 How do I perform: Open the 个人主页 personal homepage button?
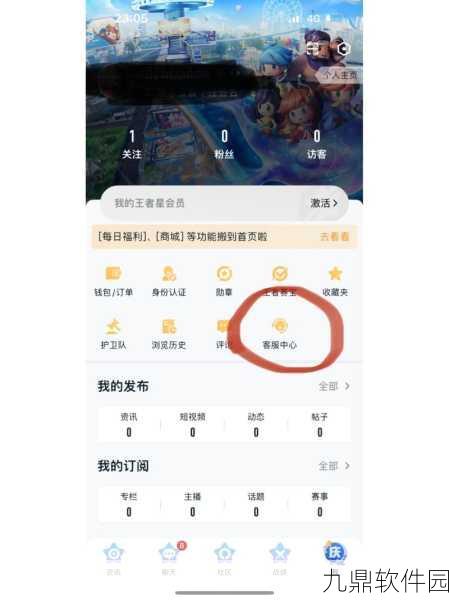click(x=338, y=75)
